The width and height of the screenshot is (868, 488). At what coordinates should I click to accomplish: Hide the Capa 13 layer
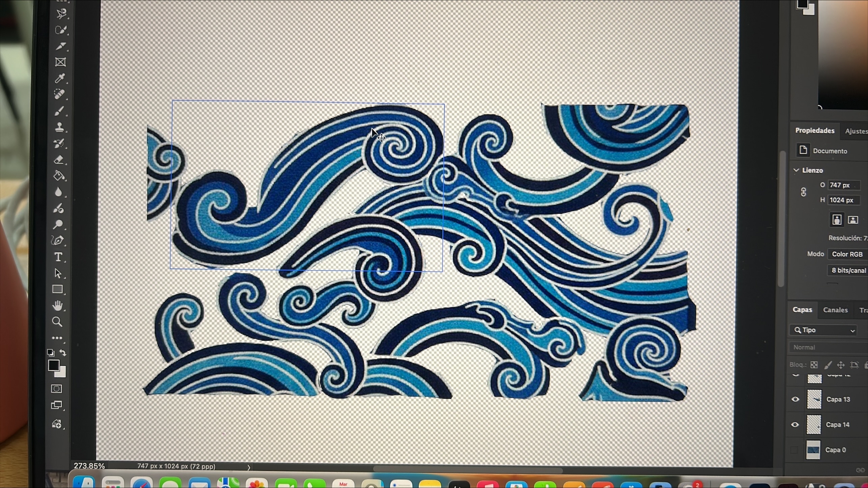pos(795,399)
